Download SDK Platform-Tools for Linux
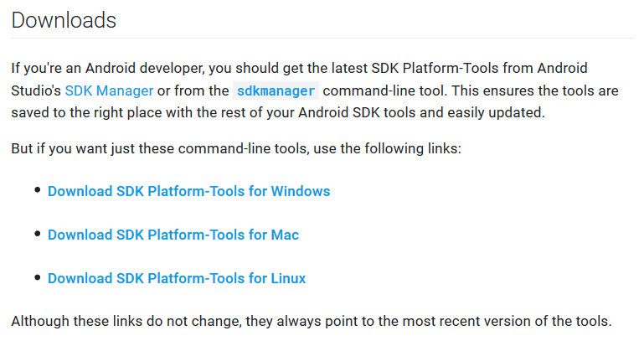The height and width of the screenshot is (341, 644). [x=177, y=278]
